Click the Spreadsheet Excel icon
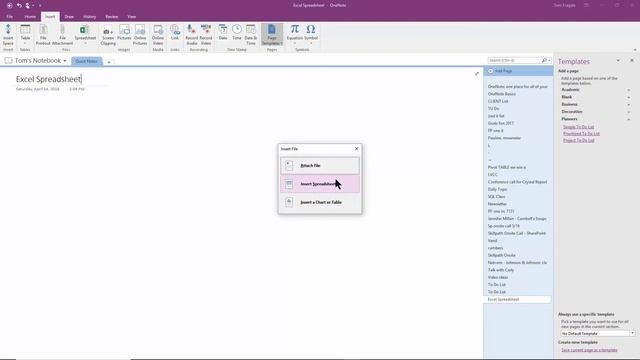The width and height of the screenshot is (640, 360). [84, 30]
